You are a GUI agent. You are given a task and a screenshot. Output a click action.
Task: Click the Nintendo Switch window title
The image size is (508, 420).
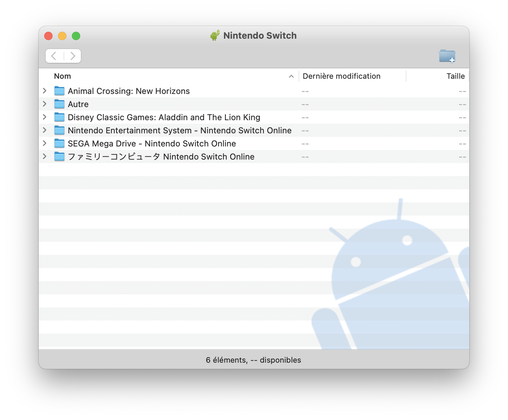(x=260, y=36)
